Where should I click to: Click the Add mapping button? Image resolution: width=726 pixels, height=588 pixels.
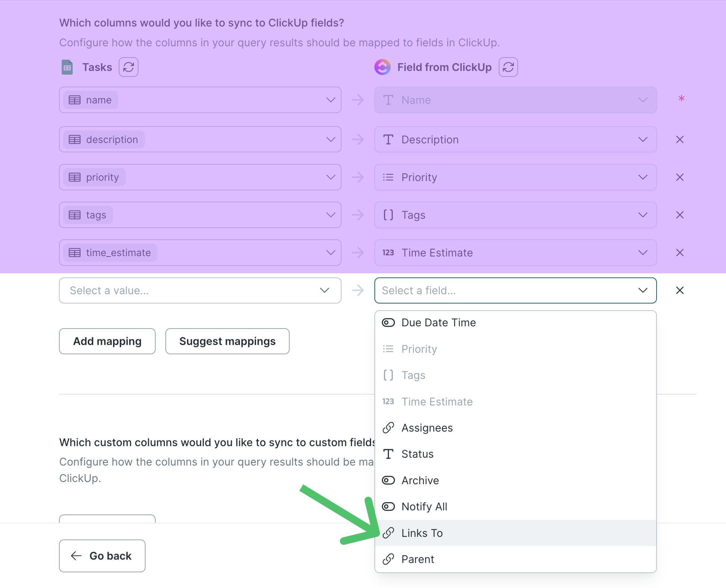click(x=108, y=341)
